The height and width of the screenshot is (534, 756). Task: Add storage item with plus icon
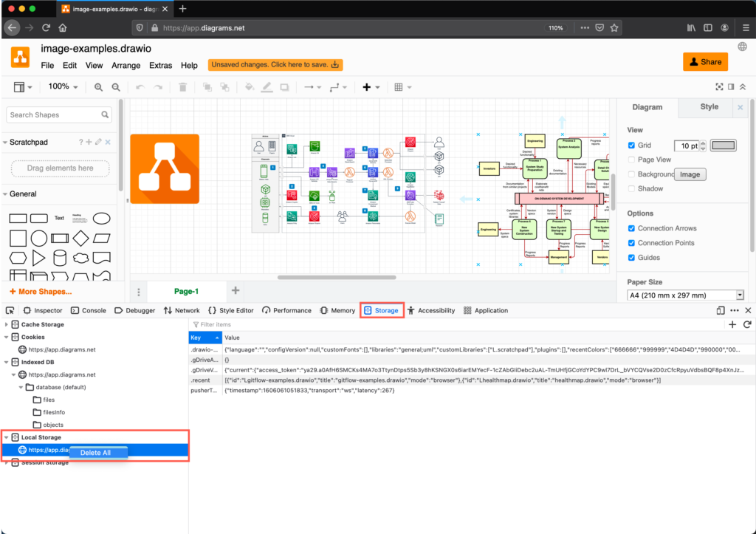pos(732,325)
